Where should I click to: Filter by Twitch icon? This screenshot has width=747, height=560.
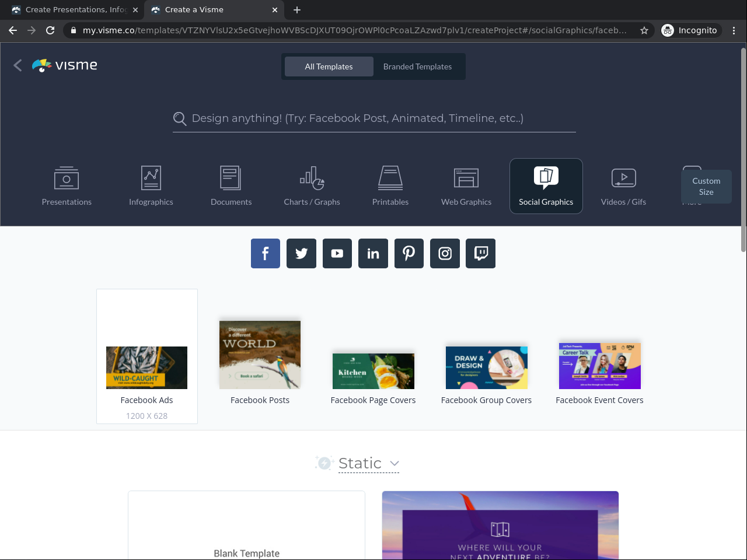point(481,253)
